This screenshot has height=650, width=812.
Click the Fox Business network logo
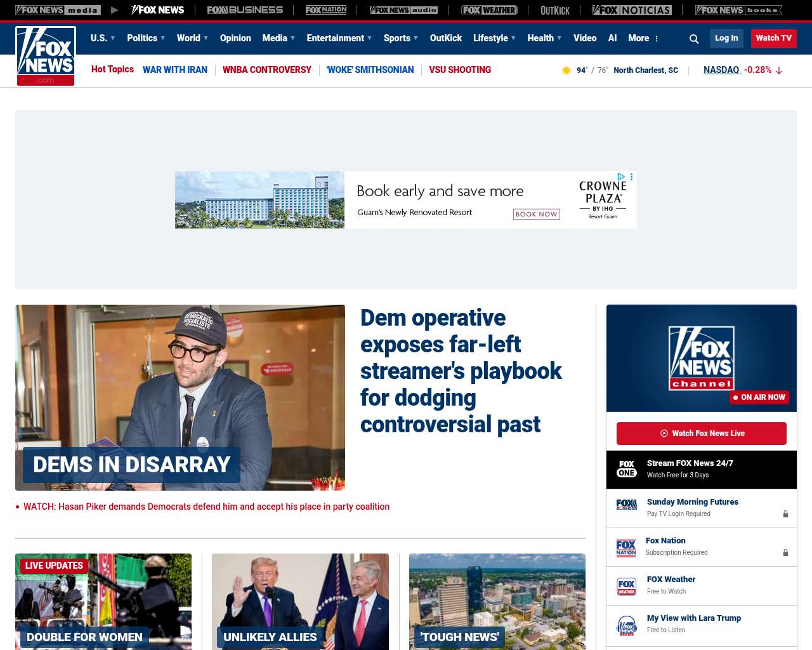[245, 10]
